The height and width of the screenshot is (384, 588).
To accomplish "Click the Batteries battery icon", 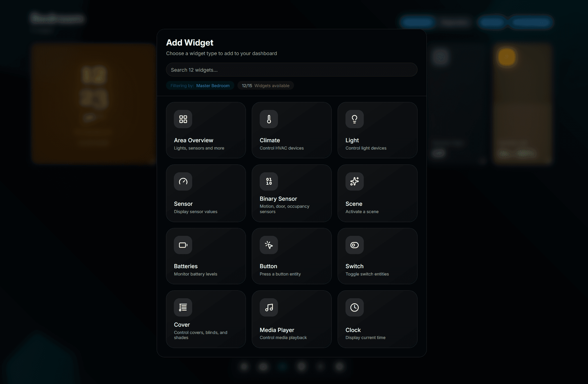I will click(x=183, y=245).
